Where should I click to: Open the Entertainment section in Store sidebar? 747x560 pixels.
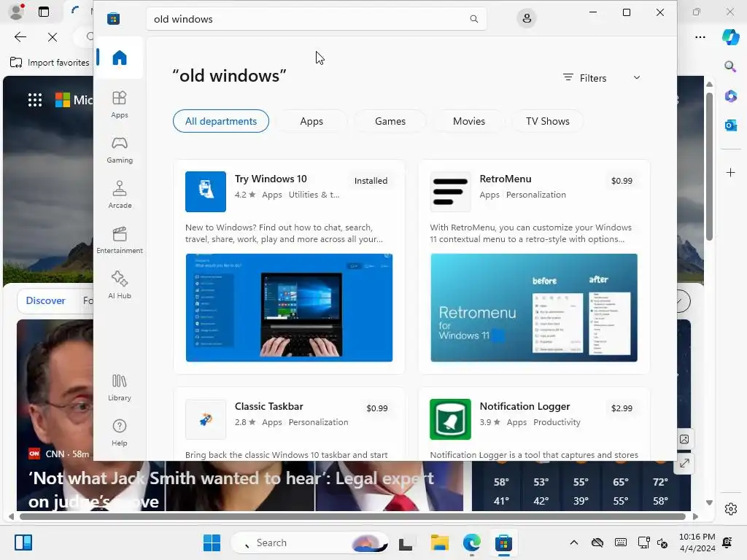pyautogui.click(x=120, y=240)
